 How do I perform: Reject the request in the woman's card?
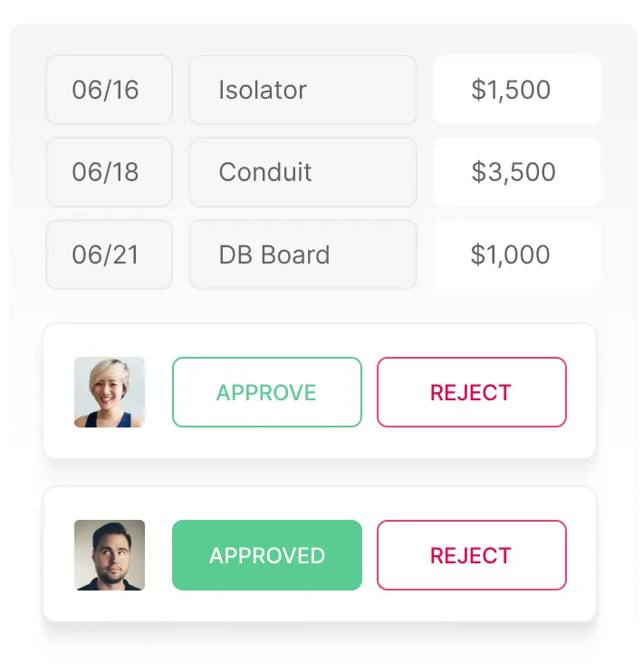472,392
